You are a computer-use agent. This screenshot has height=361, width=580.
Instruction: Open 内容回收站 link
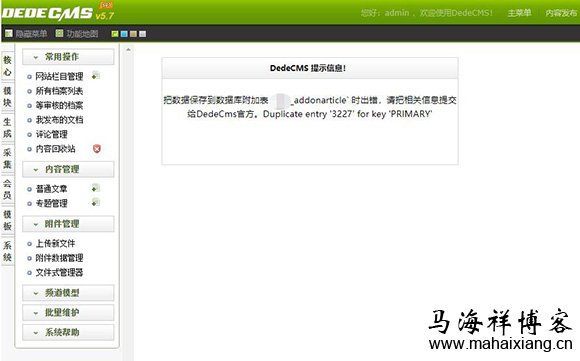click(x=55, y=149)
